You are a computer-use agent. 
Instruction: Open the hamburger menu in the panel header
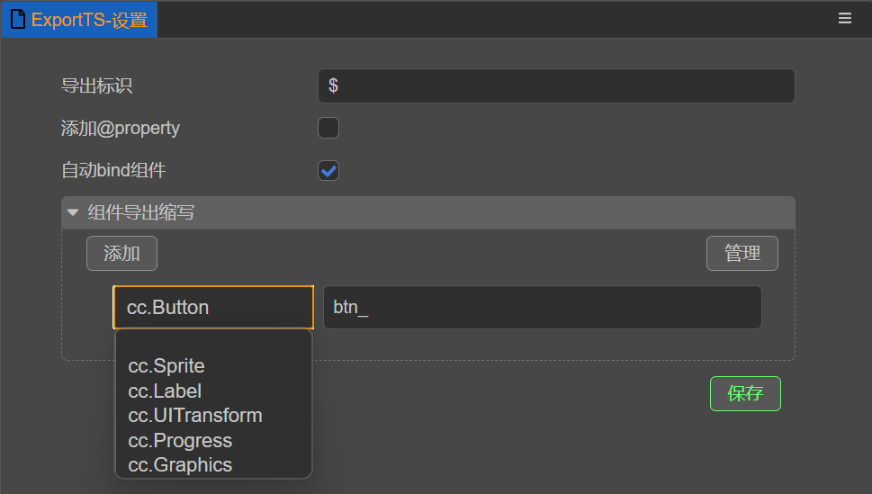click(x=845, y=19)
